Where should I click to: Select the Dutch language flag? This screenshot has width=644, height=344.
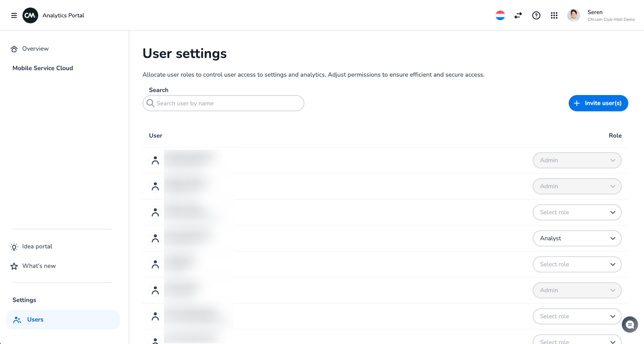coord(500,15)
